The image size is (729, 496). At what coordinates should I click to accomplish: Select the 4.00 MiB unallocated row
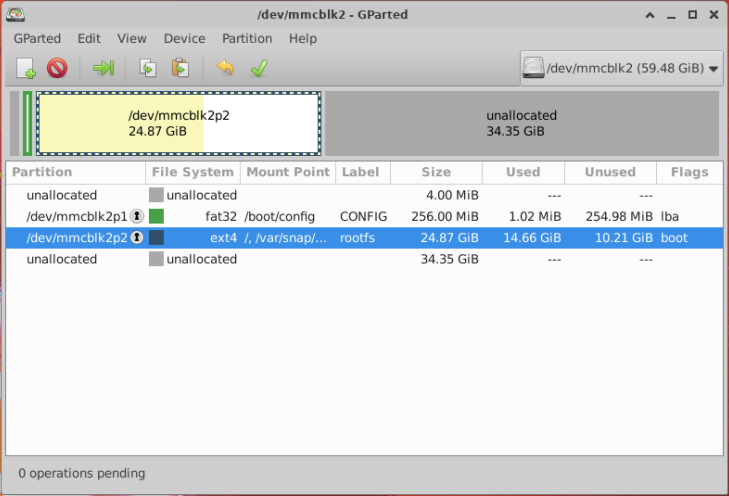[x=364, y=195]
